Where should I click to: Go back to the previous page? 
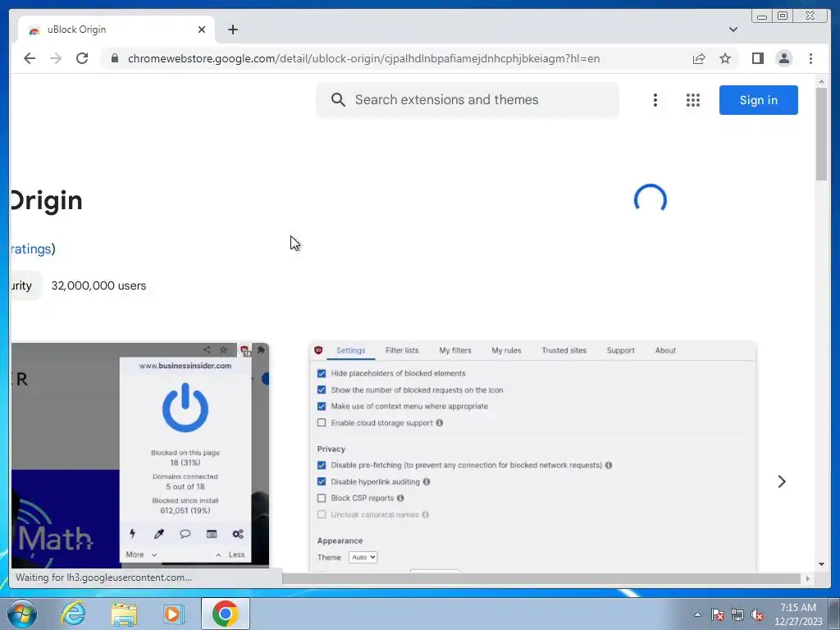pyautogui.click(x=30, y=58)
